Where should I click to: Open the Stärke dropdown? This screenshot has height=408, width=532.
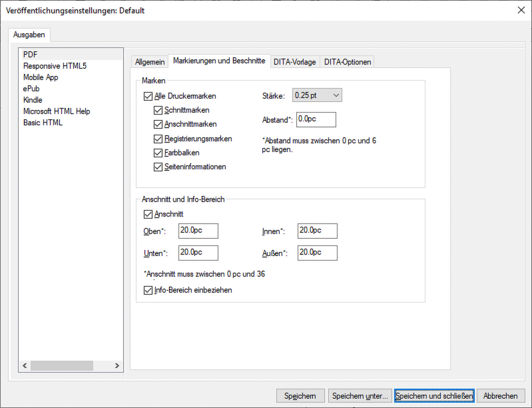[317, 95]
